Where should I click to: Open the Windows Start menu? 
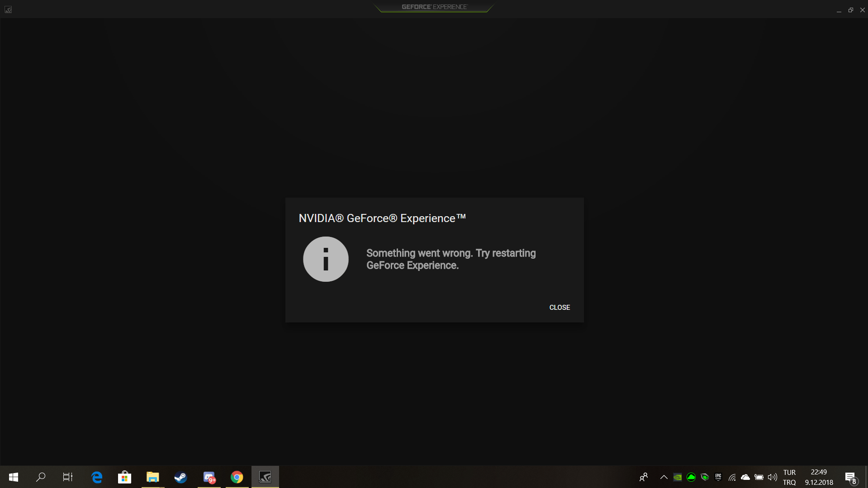[x=14, y=477]
